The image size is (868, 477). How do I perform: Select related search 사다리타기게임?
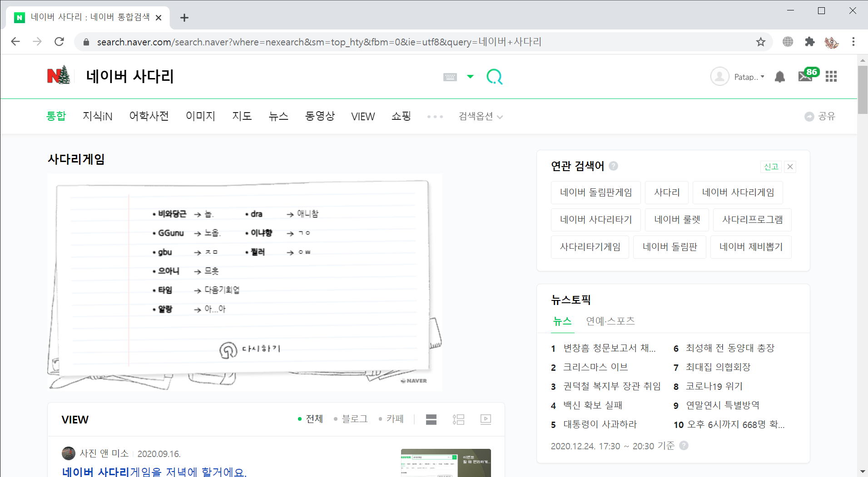coord(590,247)
